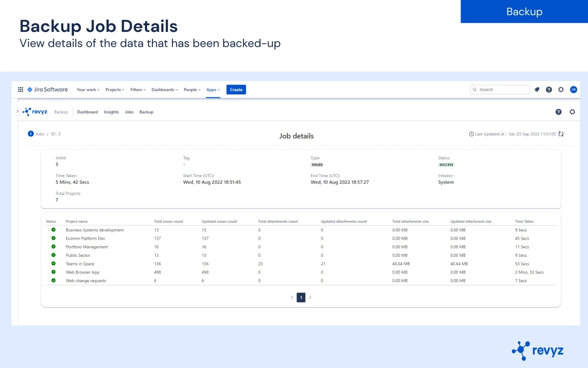The width and height of the screenshot is (588, 368).
Task: Click Status column header in table
Action: click(51, 221)
